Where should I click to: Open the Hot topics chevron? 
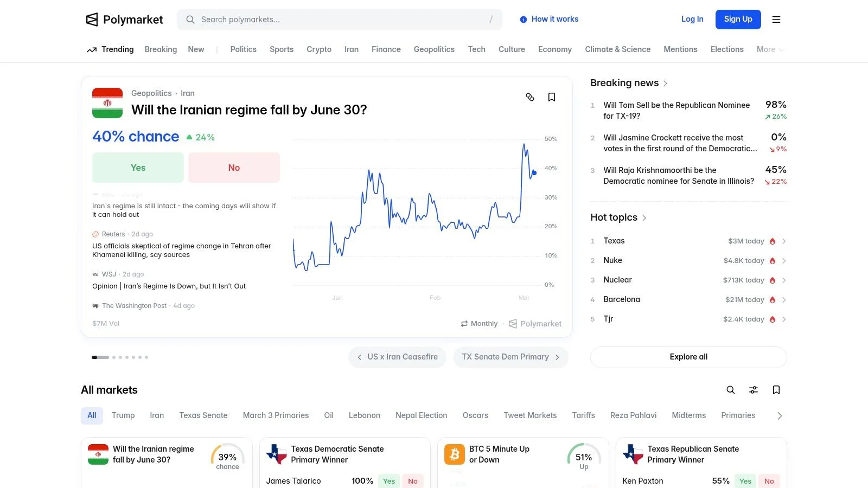pyautogui.click(x=644, y=218)
